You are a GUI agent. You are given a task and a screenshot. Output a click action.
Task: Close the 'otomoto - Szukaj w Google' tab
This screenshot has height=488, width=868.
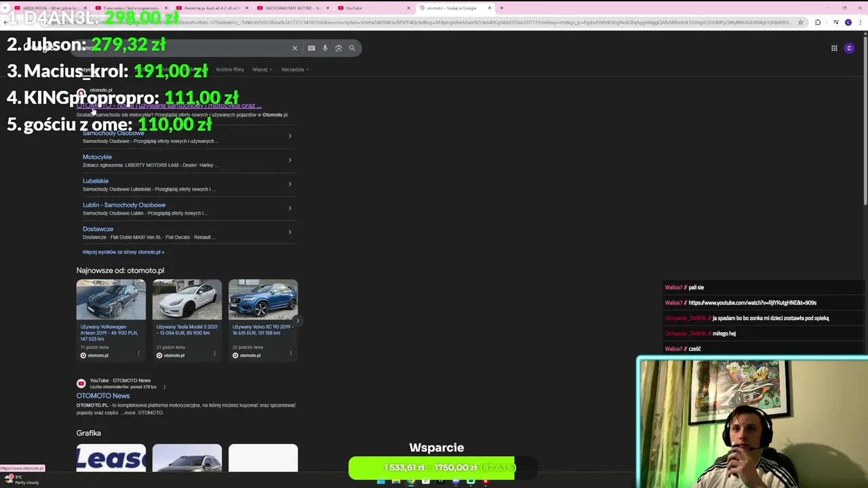tap(490, 8)
